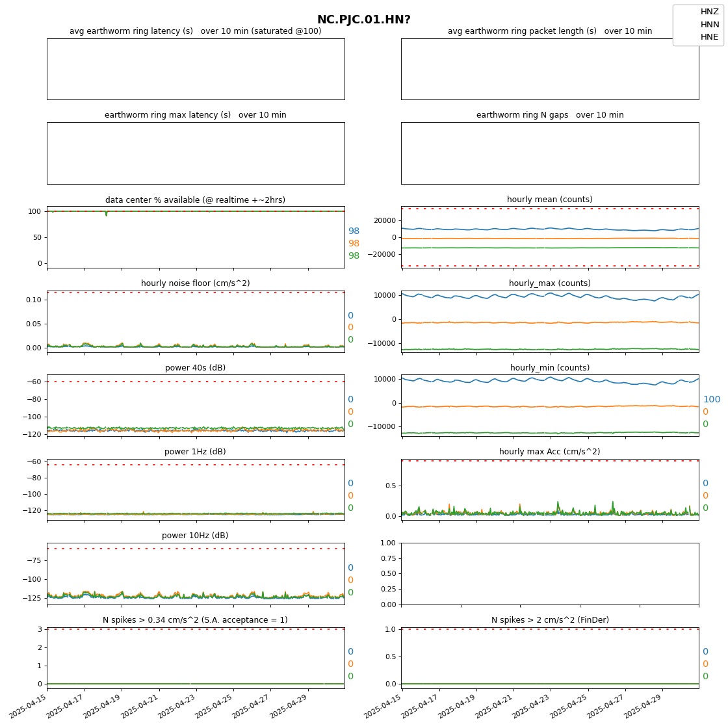Select the HNN legend entry
This screenshot has width=728, height=728.
709,25
